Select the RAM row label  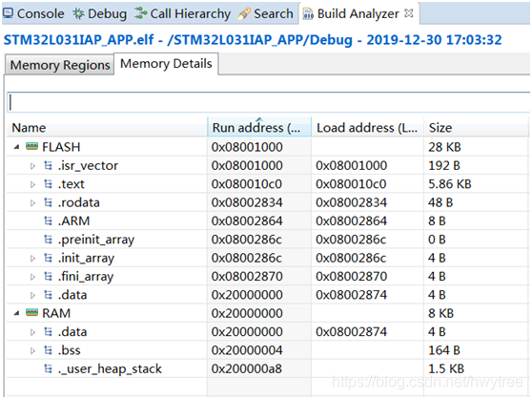[56, 313]
